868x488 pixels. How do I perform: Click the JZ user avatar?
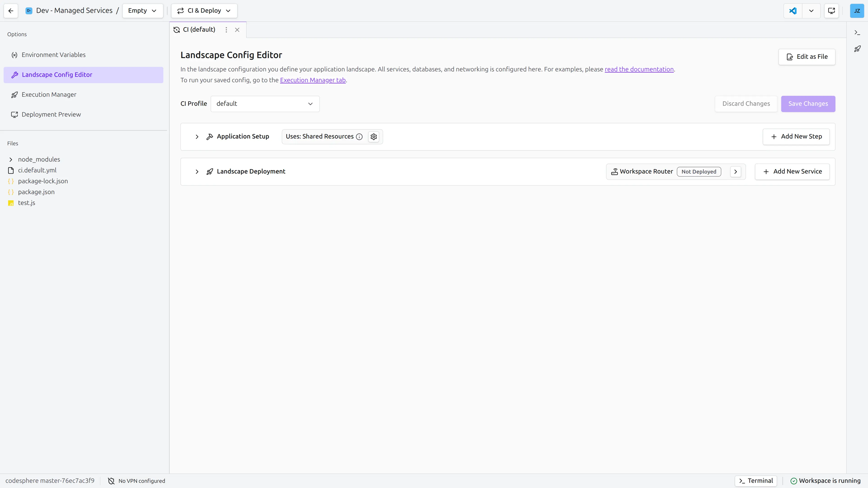pos(856,11)
